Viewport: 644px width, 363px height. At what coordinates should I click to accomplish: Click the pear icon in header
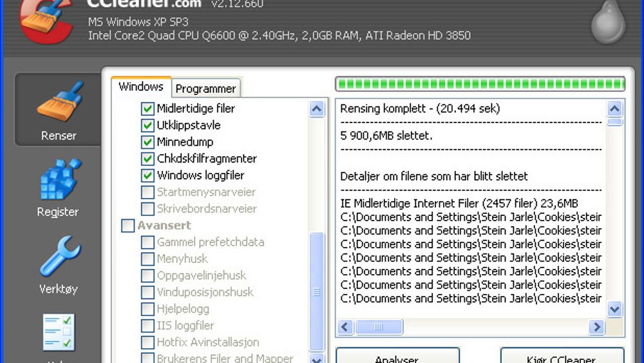click(609, 21)
